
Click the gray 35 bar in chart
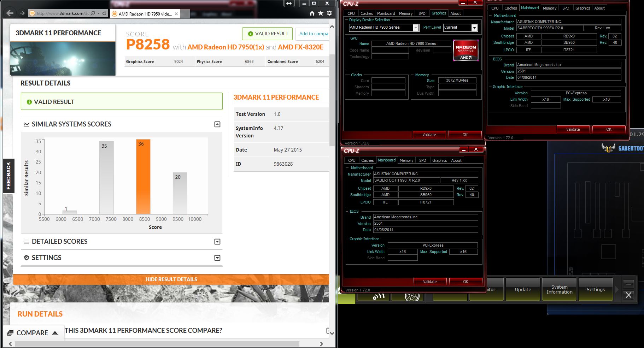click(x=106, y=178)
